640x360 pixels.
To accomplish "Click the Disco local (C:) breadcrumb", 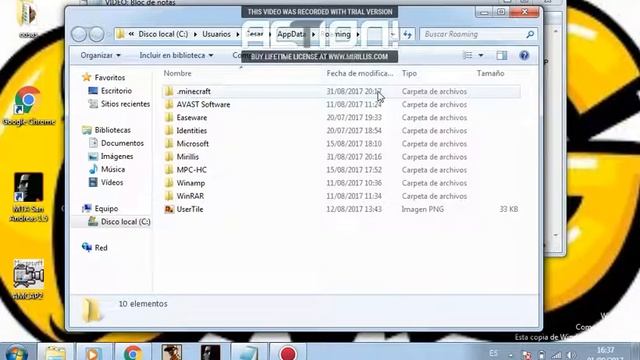I will [x=163, y=34].
